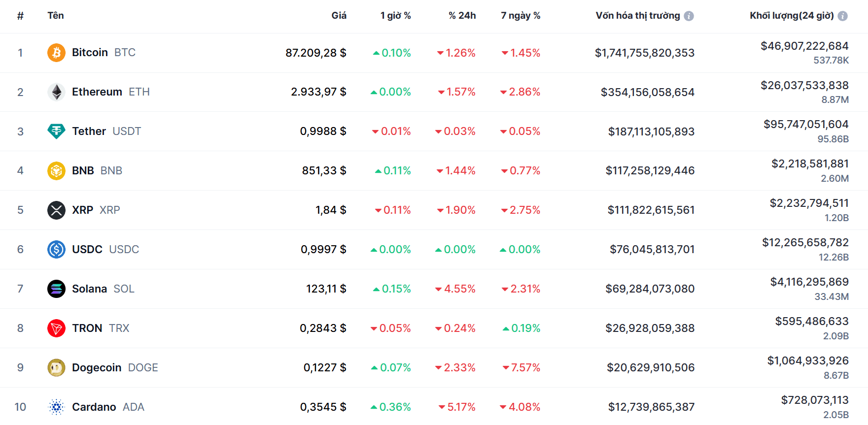
Task: Click info icon next to Vốn hóa thị trường
Action: (689, 16)
